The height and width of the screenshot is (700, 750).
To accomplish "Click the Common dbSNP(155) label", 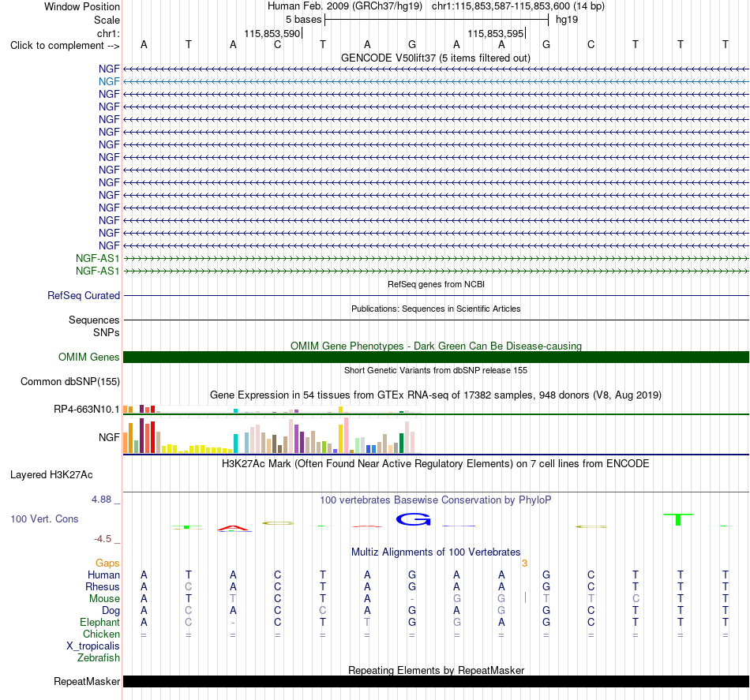I will point(70,381).
